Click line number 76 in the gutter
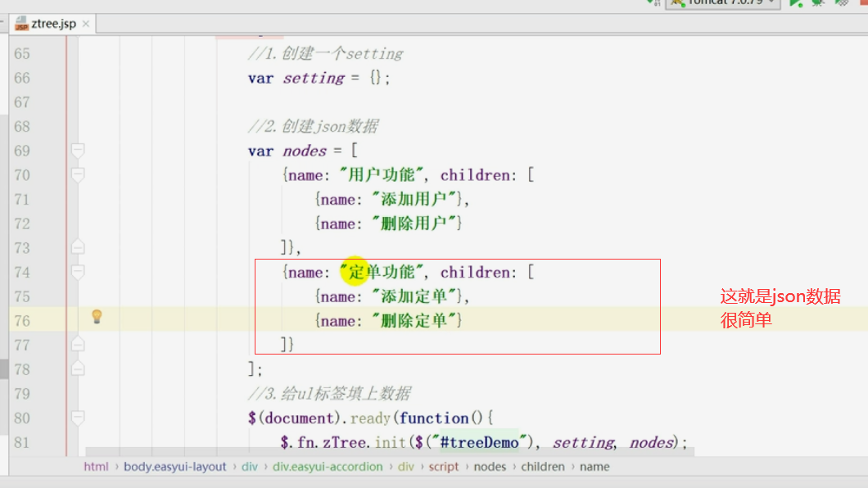 pyautogui.click(x=22, y=321)
